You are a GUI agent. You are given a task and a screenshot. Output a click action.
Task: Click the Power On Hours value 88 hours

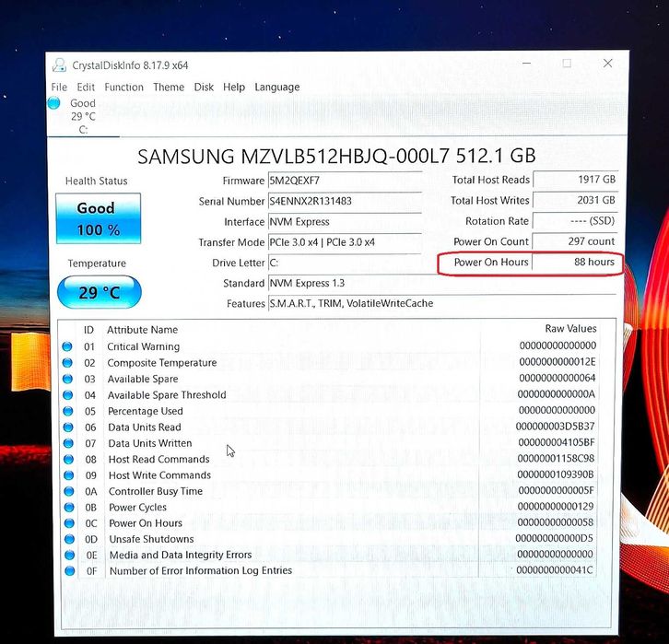pyautogui.click(x=575, y=262)
